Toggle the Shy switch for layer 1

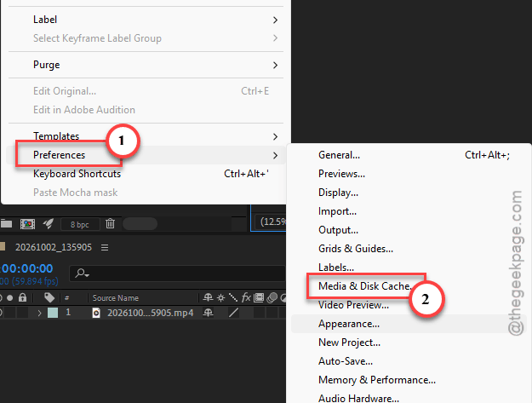click(x=208, y=313)
